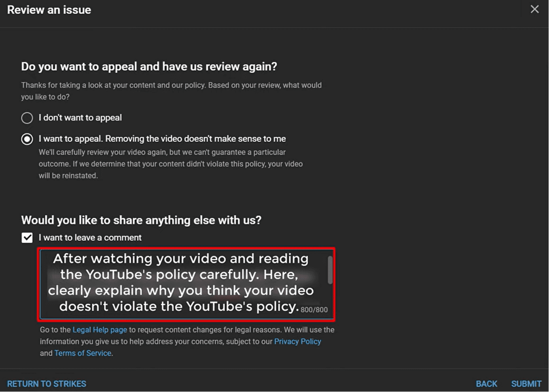Click the "Review an issue" title
The width and height of the screenshot is (549, 392).
[x=49, y=10]
